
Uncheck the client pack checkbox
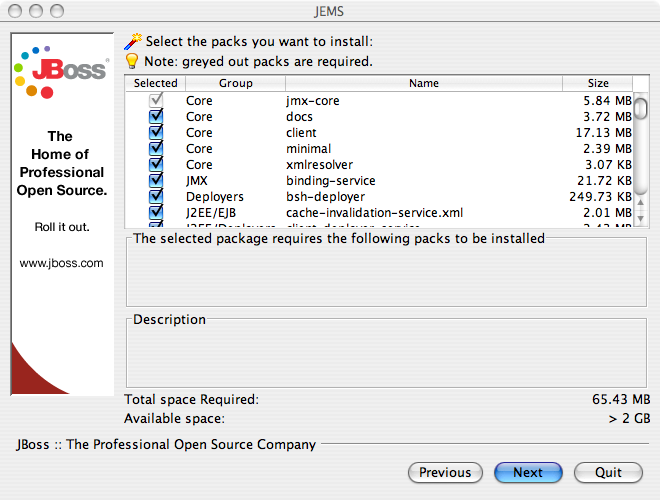tap(156, 132)
